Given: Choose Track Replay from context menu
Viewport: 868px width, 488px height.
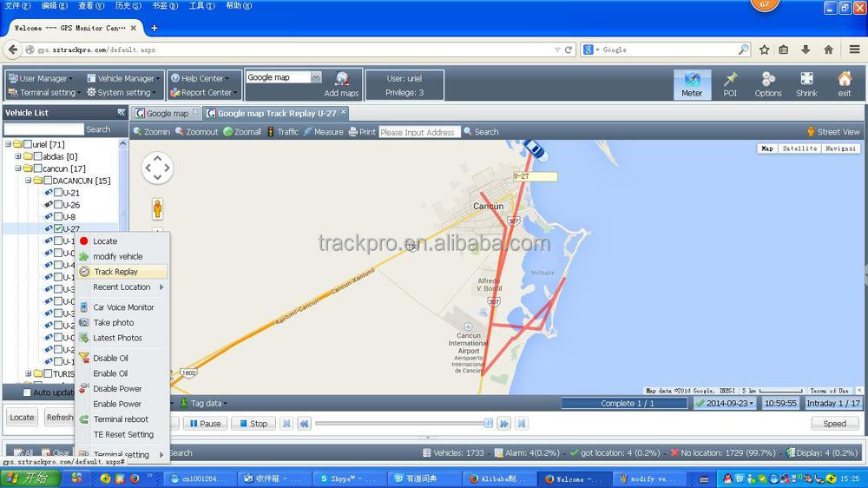Looking at the screenshot, I should (x=115, y=272).
